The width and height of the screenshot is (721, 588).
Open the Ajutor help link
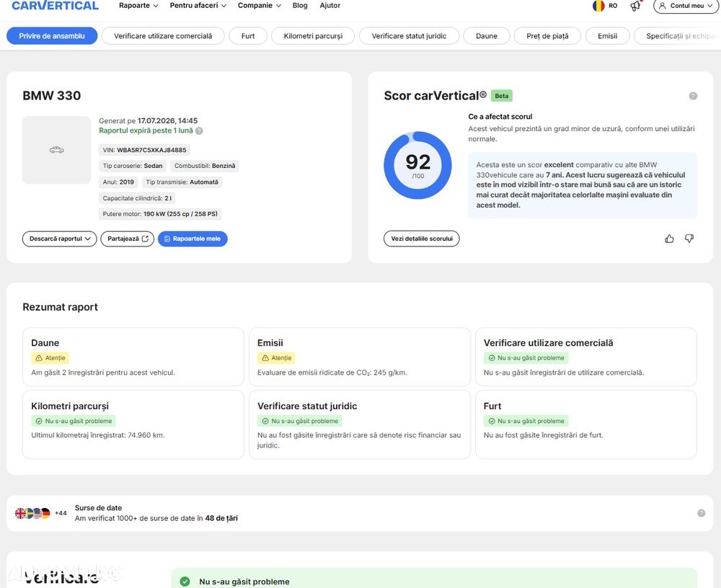point(330,6)
